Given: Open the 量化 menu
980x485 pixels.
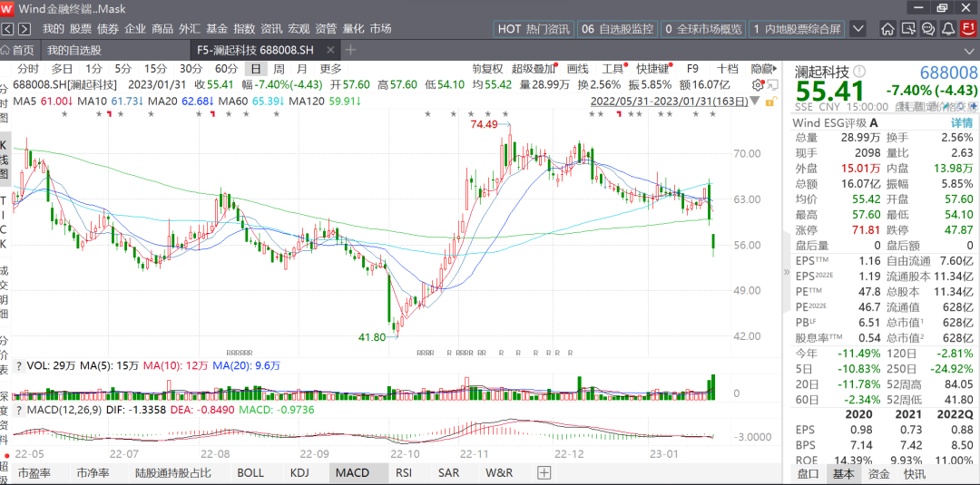Looking at the screenshot, I should [x=353, y=29].
